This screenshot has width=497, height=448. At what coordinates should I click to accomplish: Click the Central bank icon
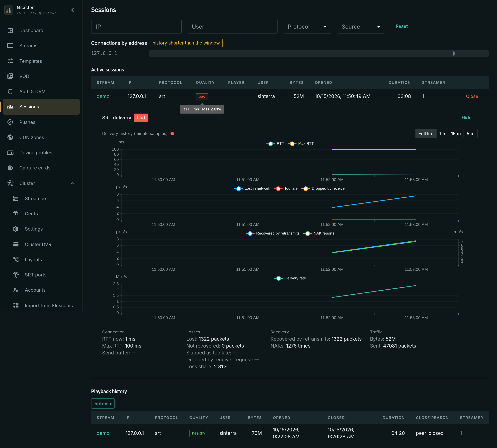point(16,214)
